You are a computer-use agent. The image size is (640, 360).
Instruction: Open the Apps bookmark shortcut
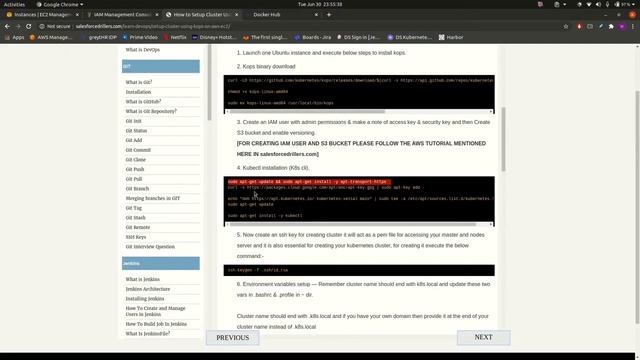tap(15, 37)
